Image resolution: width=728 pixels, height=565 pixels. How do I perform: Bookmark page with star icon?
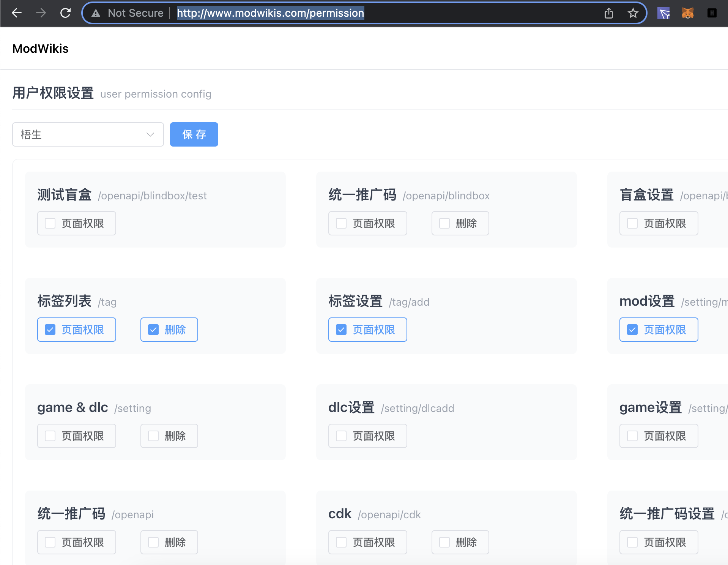(633, 13)
